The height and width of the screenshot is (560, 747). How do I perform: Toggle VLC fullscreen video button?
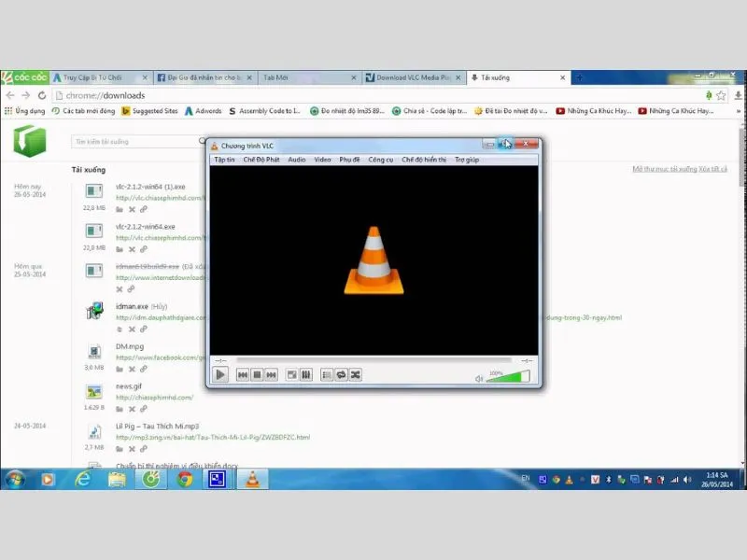click(291, 375)
